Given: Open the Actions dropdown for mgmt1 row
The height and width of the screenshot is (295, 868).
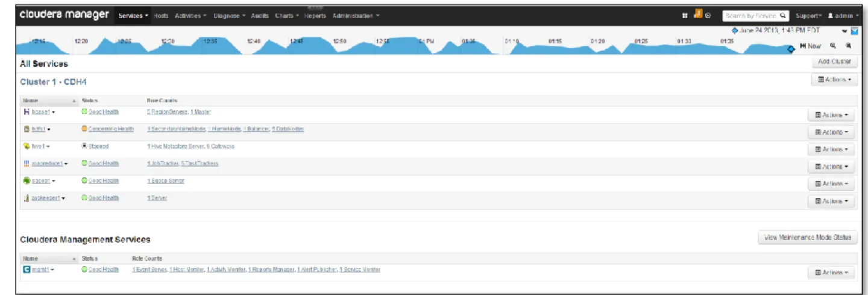Looking at the screenshot, I should [x=831, y=273].
